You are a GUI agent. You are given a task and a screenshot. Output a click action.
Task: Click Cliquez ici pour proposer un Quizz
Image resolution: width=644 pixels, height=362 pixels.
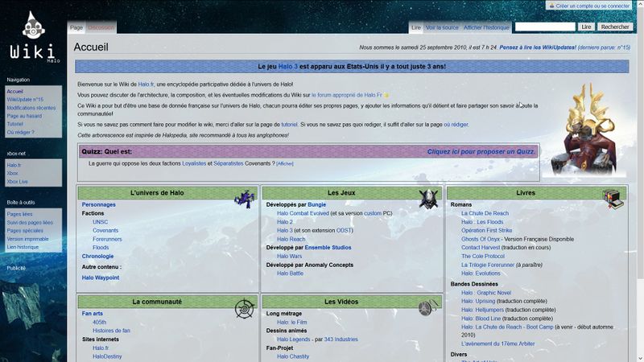click(481, 151)
